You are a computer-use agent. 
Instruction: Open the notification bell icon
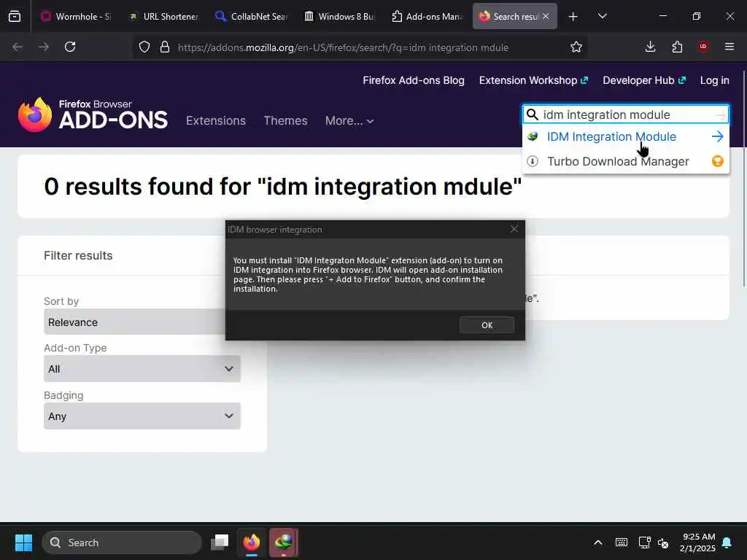727,542
